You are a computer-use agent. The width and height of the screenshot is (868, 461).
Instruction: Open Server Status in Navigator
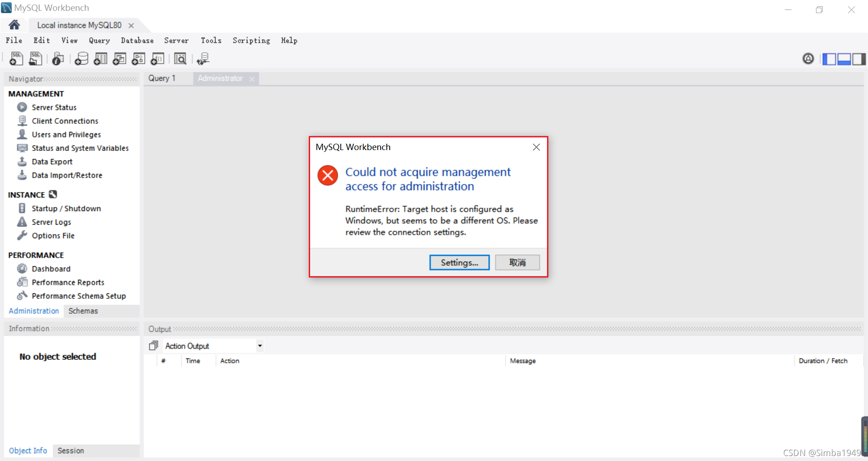click(x=54, y=107)
